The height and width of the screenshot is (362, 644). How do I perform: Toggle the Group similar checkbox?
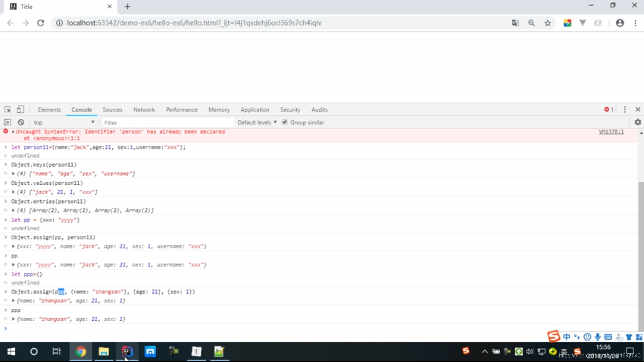[284, 122]
